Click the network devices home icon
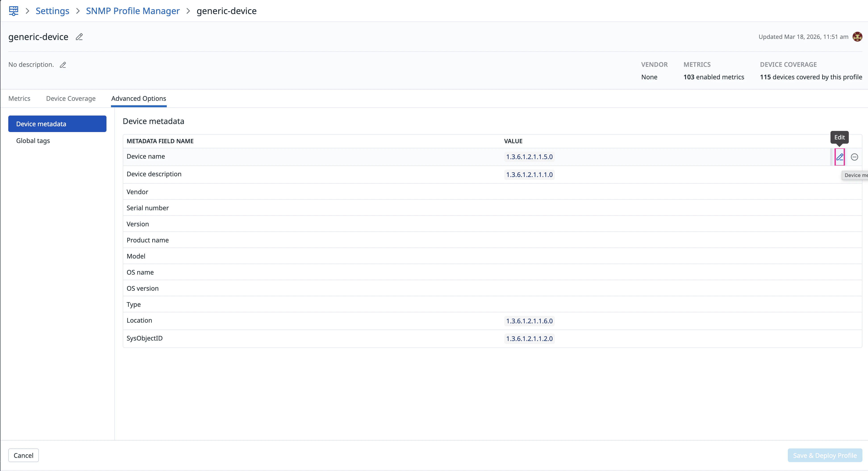This screenshot has height=471, width=868. [13, 11]
